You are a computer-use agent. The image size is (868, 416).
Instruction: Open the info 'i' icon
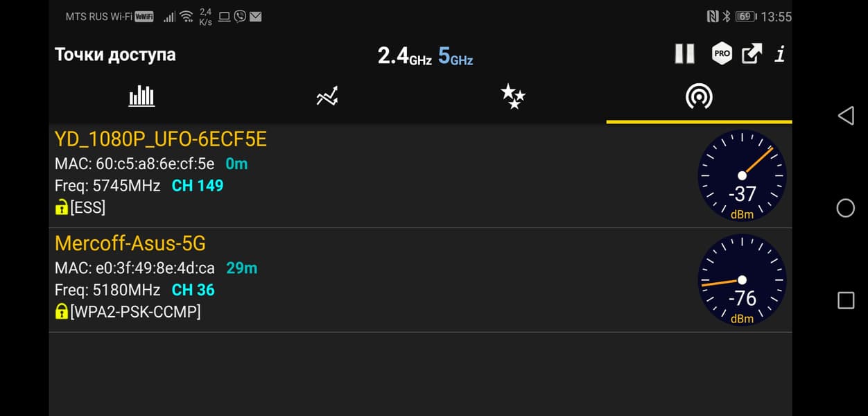coord(780,54)
